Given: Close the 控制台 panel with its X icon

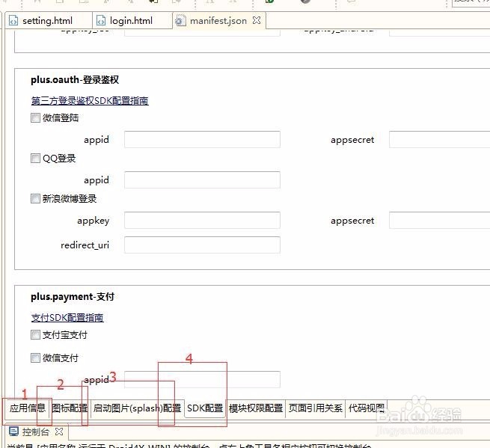Looking at the screenshot, I should [59, 432].
